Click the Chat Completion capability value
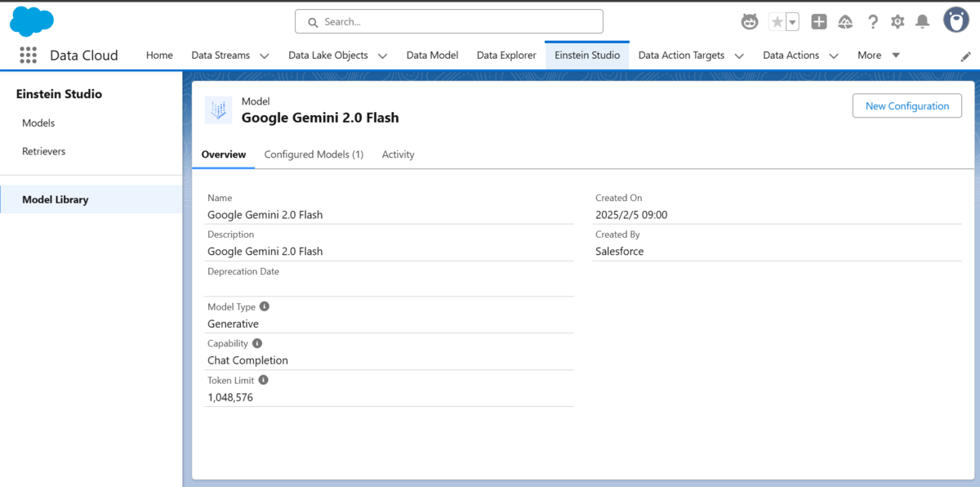Viewport: 980px width, 487px height. pyautogui.click(x=247, y=360)
